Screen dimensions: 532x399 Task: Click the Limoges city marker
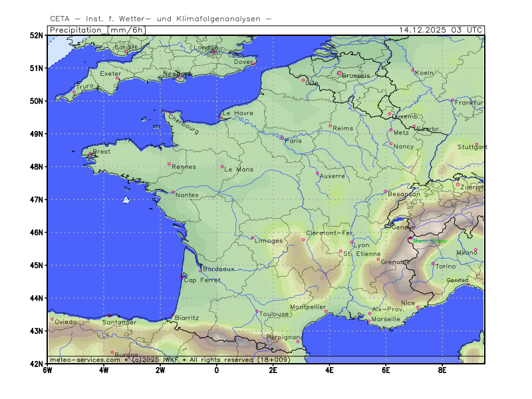point(252,238)
